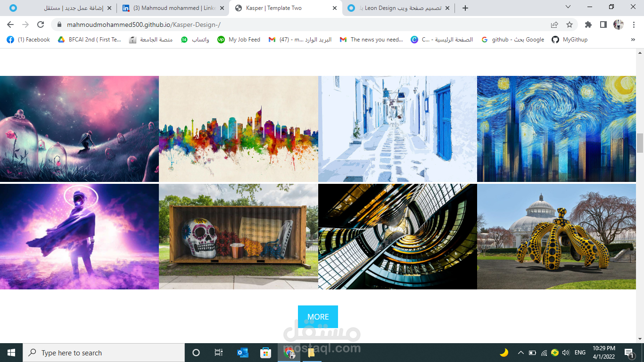Open the sugar skull container image

[x=239, y=237]
